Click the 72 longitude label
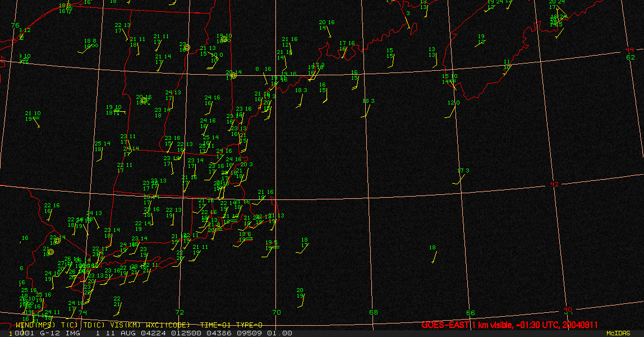The image size is (644, 337). click(180, 312)
